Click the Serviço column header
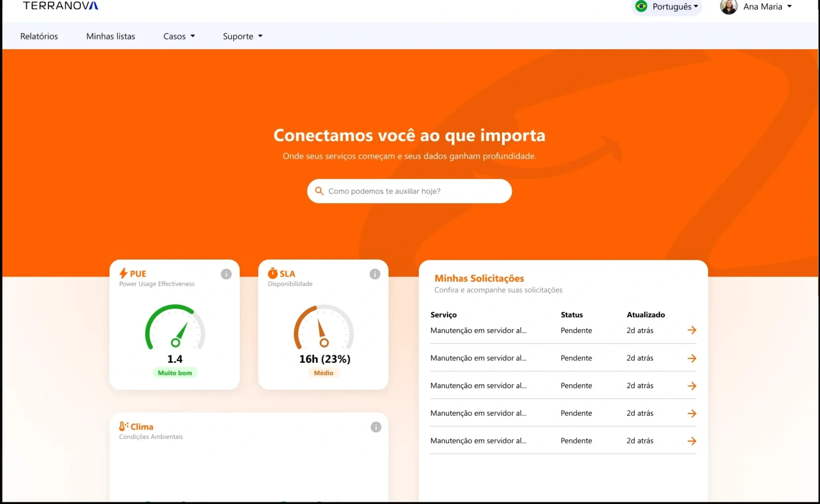Image resolution: width=820 pixels, height=504 pixels. (443, 315)
